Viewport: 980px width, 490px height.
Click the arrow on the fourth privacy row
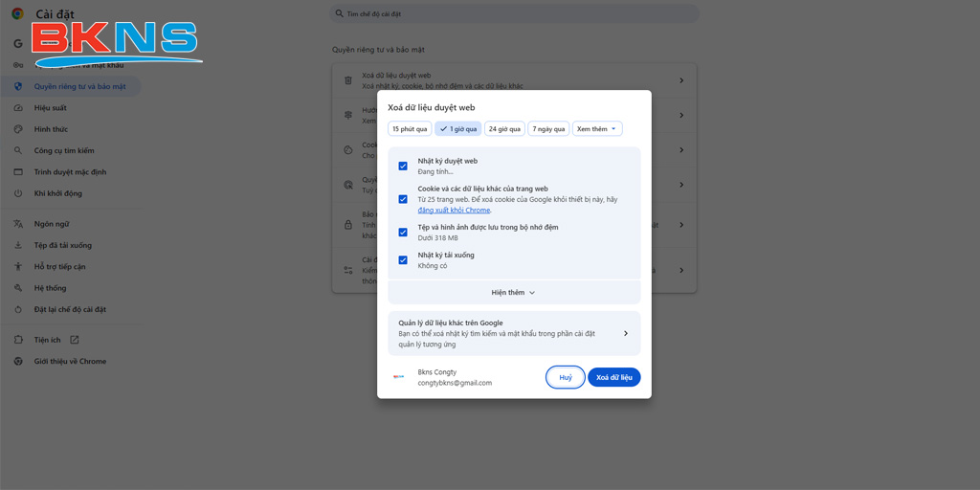coord(681,185)
